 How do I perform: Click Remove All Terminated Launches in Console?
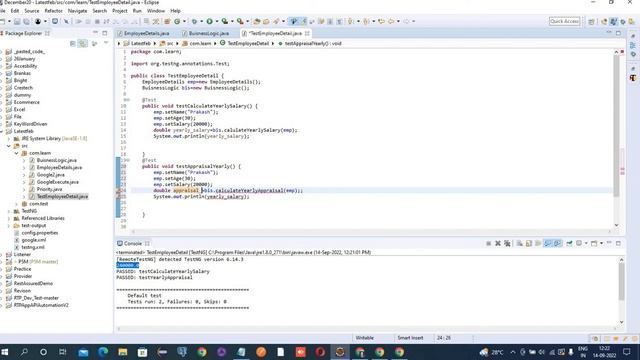pos(507,243)
